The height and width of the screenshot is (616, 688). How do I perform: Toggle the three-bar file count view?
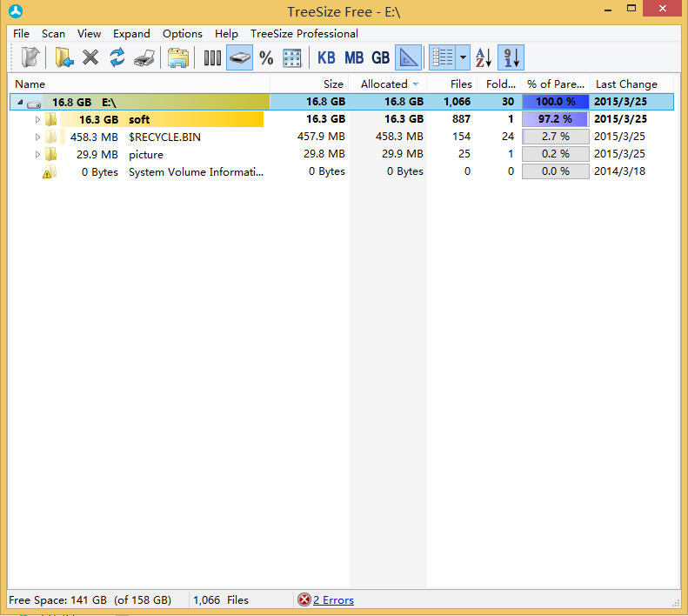pyautogui.click(x=212, y=57)
